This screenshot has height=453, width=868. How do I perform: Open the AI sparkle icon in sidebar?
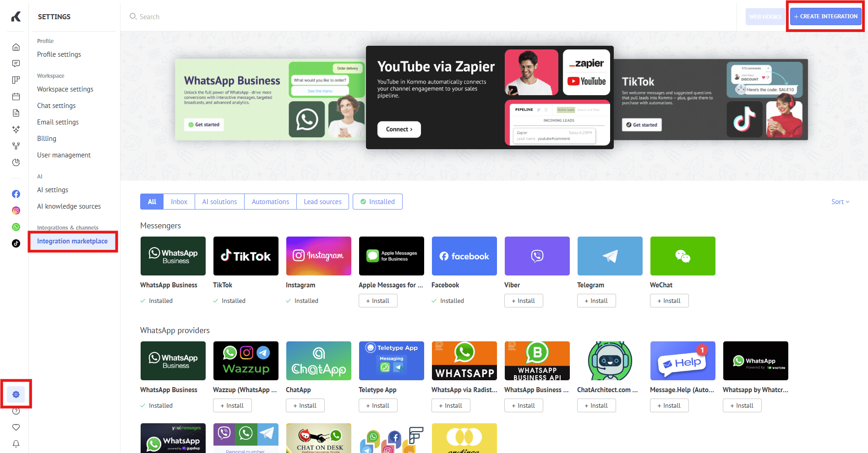16,129
